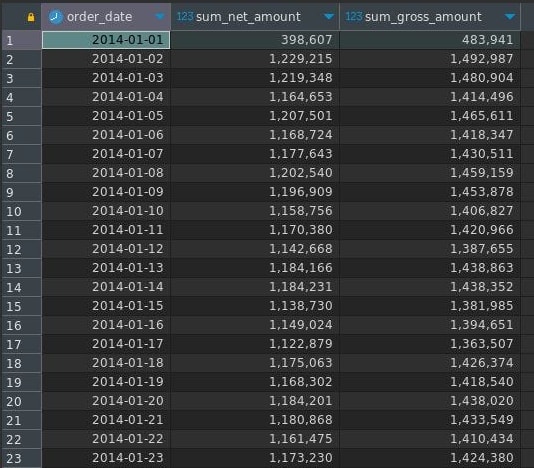Select the order_date column header
Screen dimensions: 534x468
point(106,17)
